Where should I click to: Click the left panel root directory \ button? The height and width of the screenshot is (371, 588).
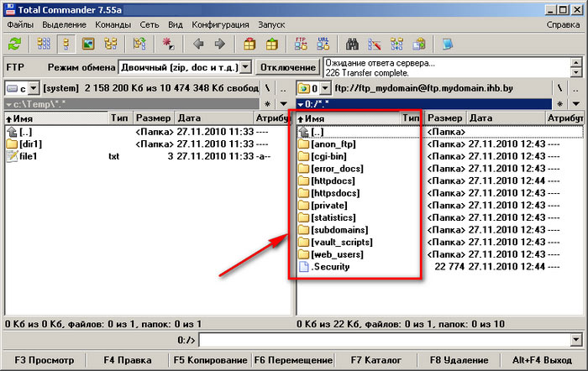point(267,89)
